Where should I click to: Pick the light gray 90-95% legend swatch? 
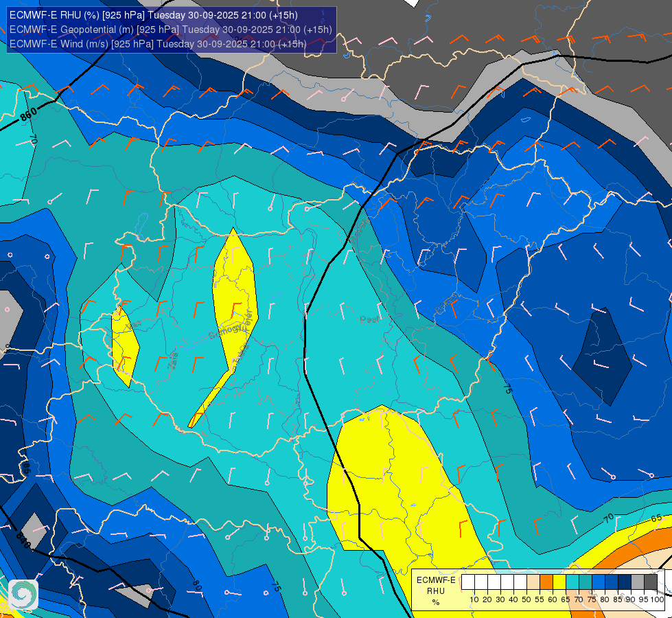point(638,582)
